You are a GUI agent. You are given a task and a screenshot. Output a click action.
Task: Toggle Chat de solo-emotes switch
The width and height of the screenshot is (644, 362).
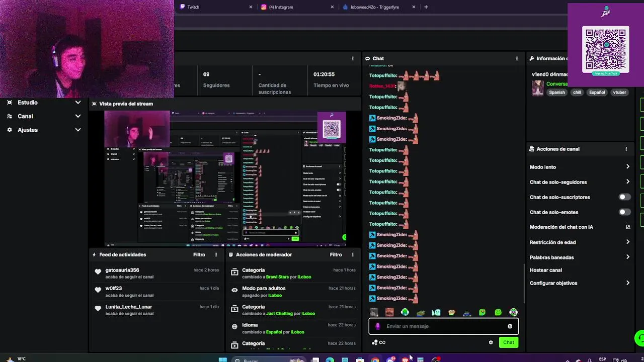pos(624,212)
